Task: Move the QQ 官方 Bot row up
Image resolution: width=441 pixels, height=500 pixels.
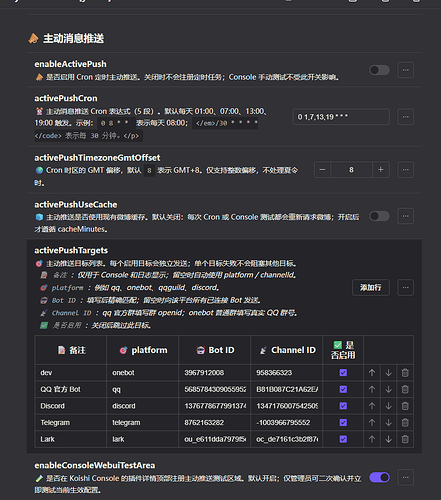Action: pos(372,389)
